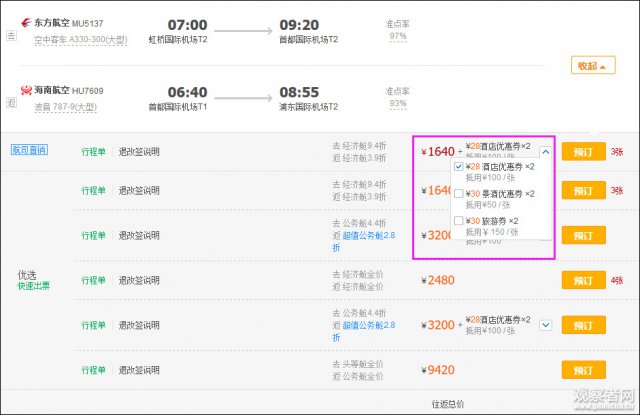Click departure time 07:00
This screenshot has height=415, width=640.
[188, 25]
